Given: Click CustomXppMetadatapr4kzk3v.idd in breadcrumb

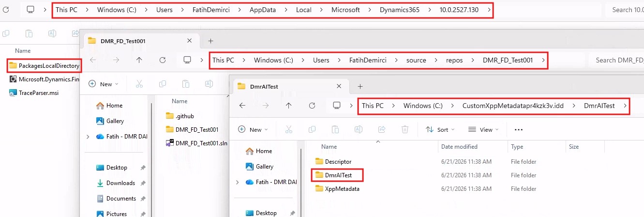Looking at the screenshot, I should point(513,106).
